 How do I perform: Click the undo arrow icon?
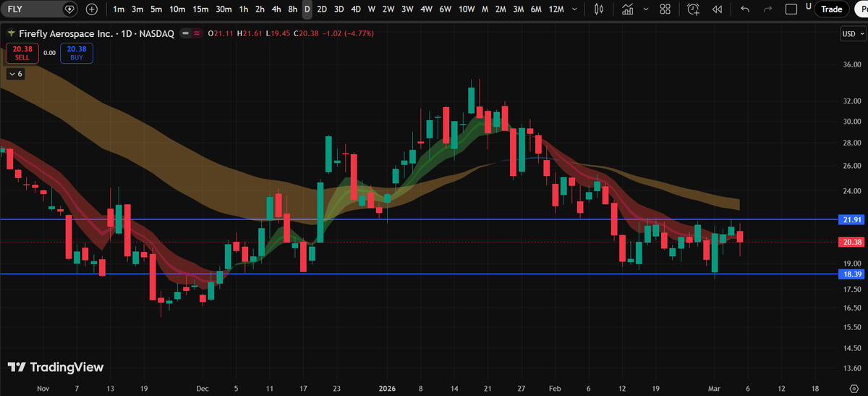pos(745,9)
